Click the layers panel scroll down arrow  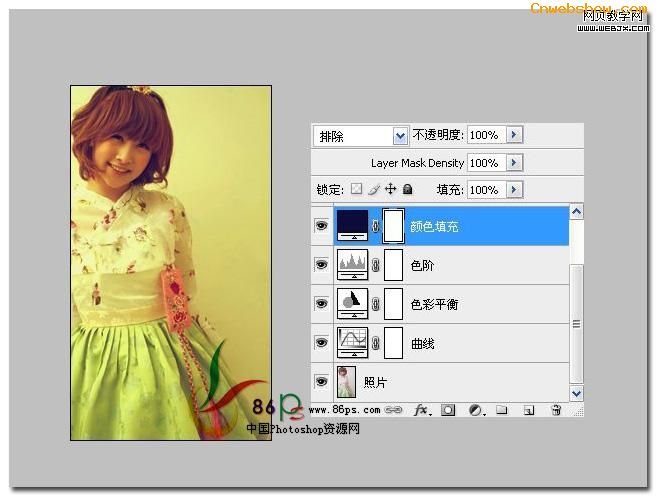pos(576,394)
